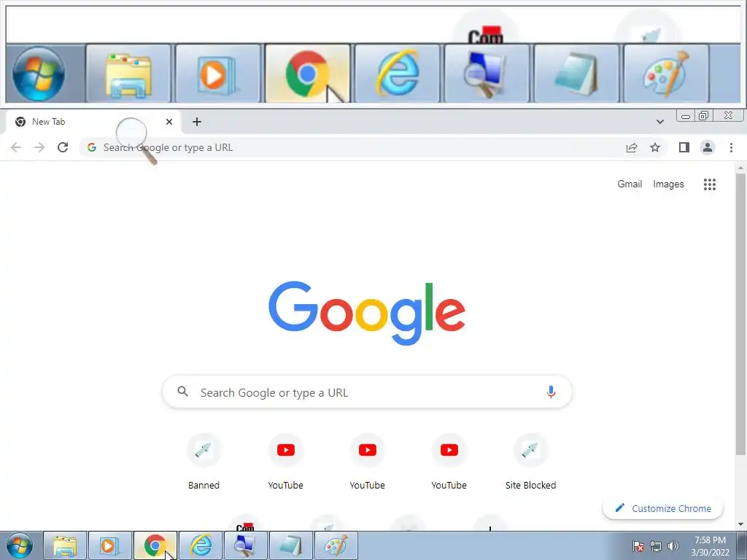747x560 pixels.
Task: Click the magnifier icon inside the Google search box
Action: [x=182, y=392]
